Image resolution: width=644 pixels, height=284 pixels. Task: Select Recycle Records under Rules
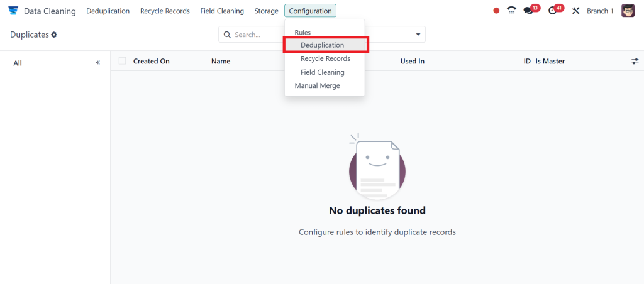(325, 58)
